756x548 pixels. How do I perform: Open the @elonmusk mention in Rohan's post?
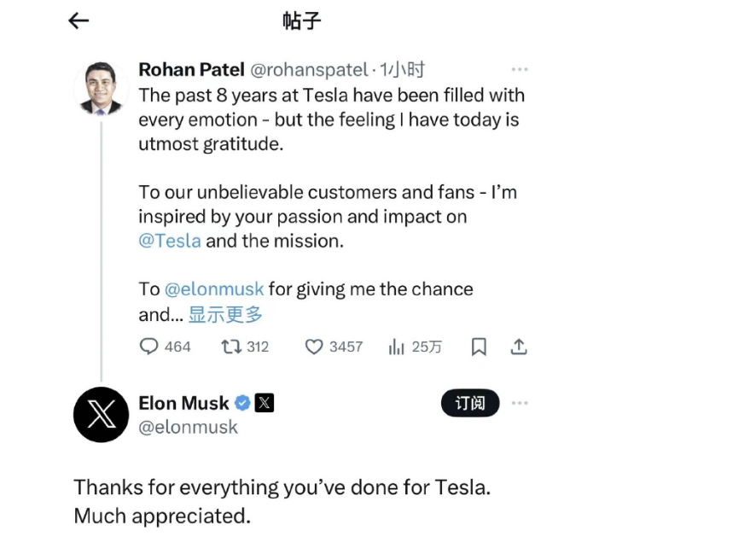click(x=214, y=289)
